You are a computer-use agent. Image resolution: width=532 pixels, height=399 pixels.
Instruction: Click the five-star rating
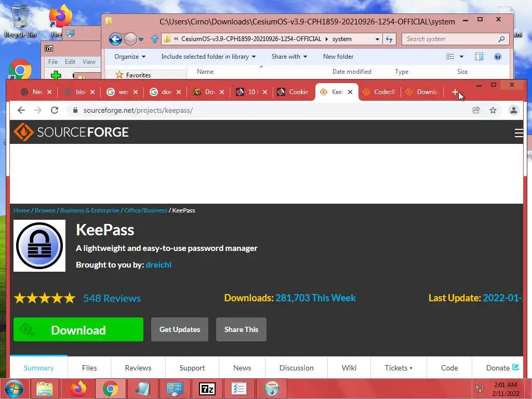45,298
